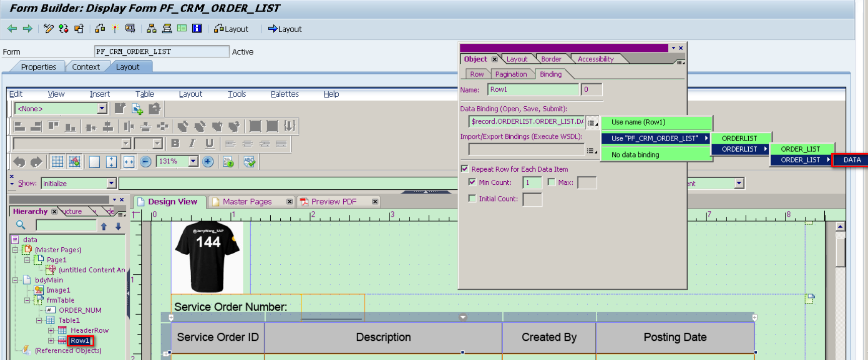This screenshot has width=868, height=360.
Task: Enable the Max checkbox
Action: point(551,182)
